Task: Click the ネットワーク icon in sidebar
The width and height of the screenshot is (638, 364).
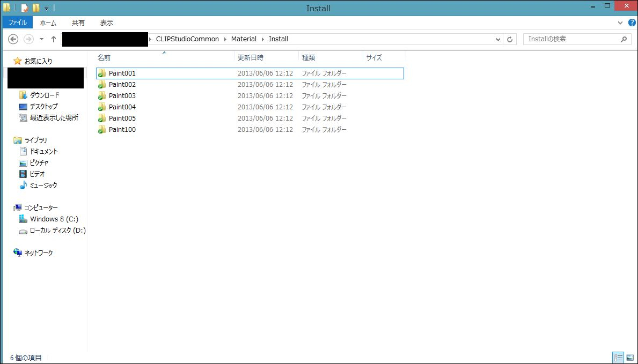Action: [18, 252]
